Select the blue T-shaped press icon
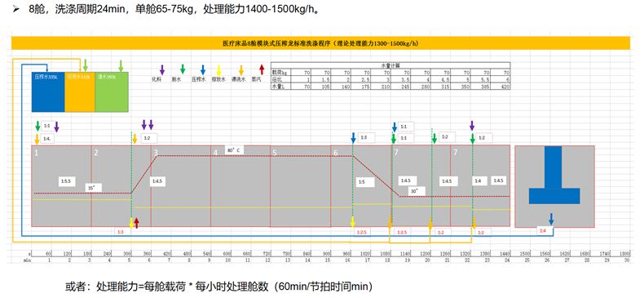 [554, 175]
